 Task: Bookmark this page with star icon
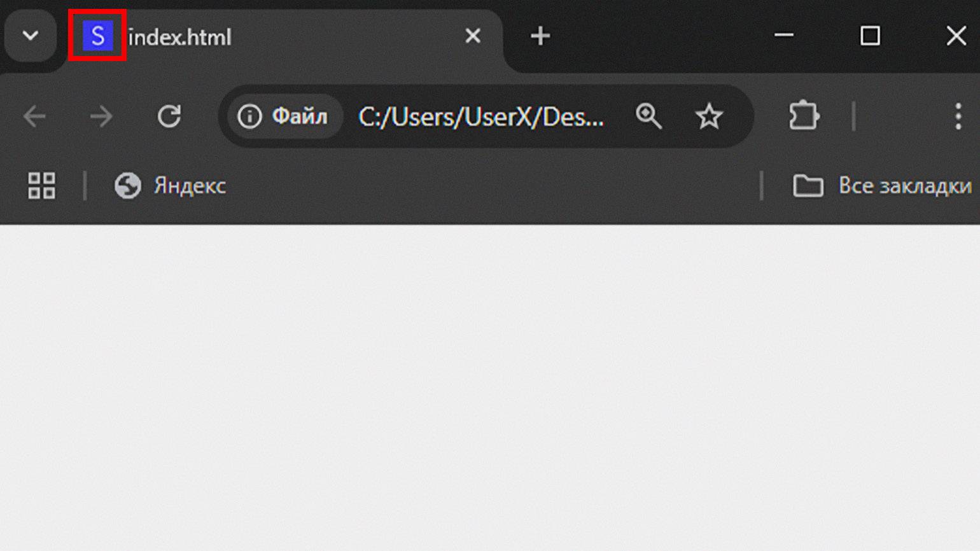(709, 116)
